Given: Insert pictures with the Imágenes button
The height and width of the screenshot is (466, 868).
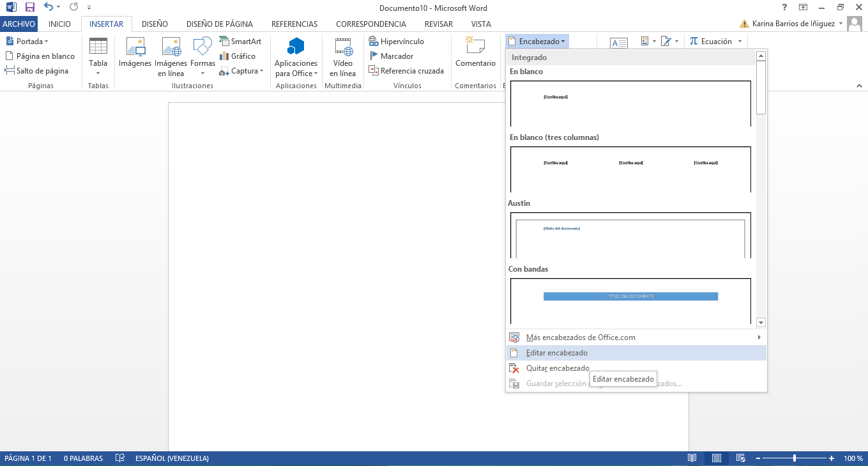Looking at the screenshot, I should [x=135, y=52].
